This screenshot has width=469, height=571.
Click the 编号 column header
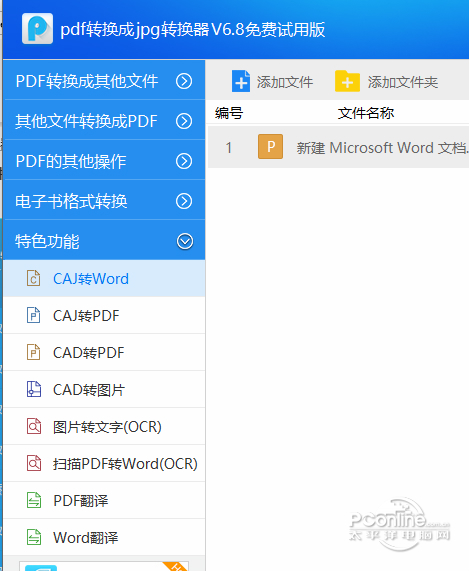(229, 113)
